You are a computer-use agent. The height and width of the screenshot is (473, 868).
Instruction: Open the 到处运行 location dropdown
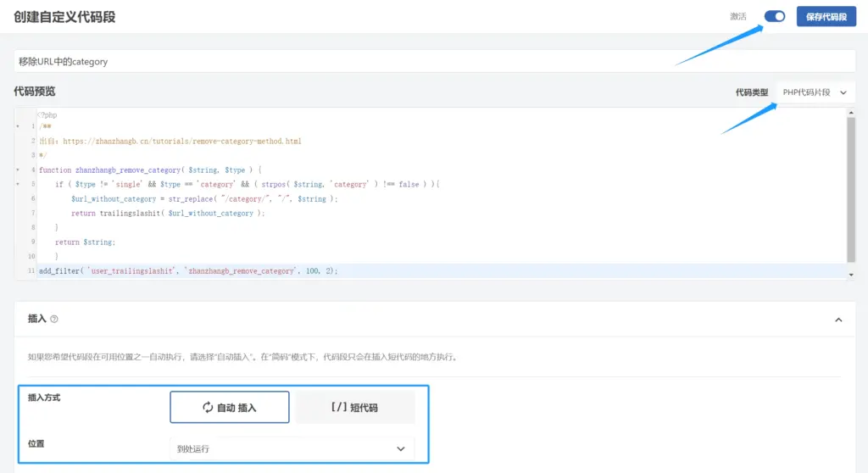point(292,448)
